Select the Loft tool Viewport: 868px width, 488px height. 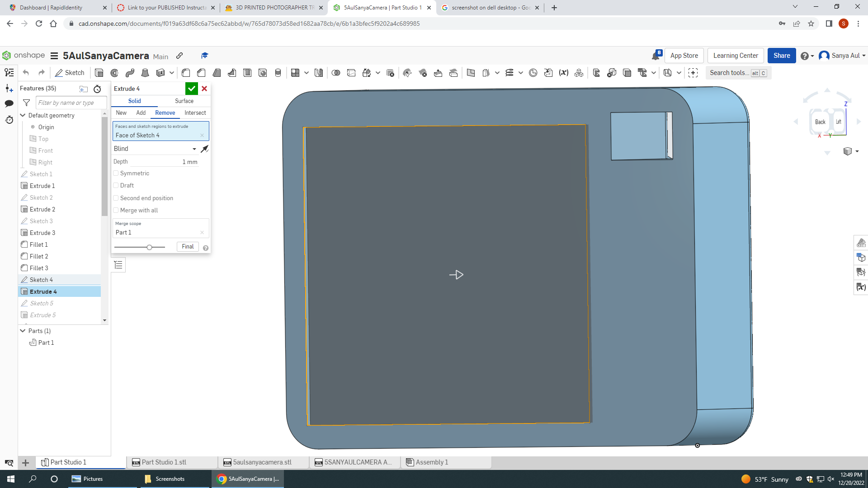145,73
